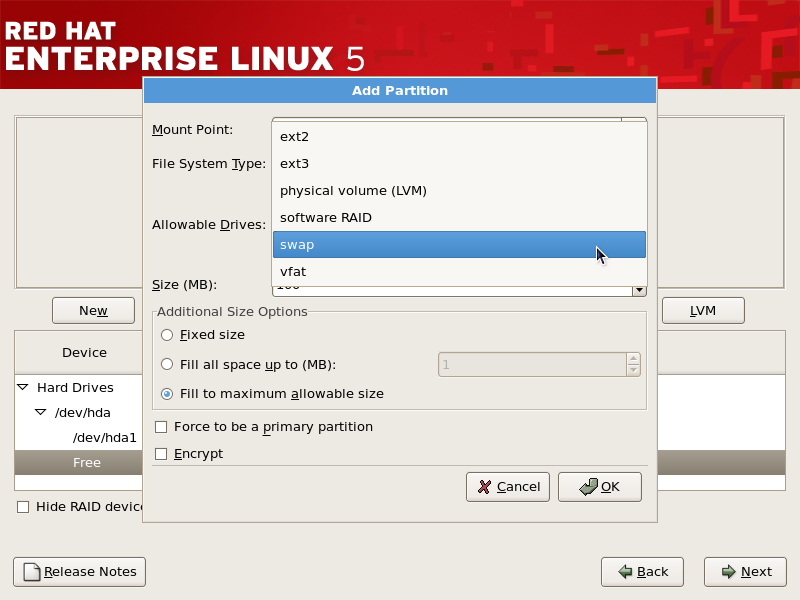Viewport: 800px width, 600px height.
Task: Click the Add Partition title bar
Action: pyautogui.click(x=400, y=90)
